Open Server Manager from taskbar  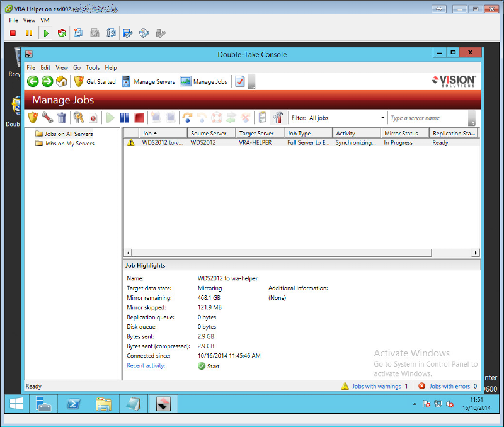click(x=43, y=404)
